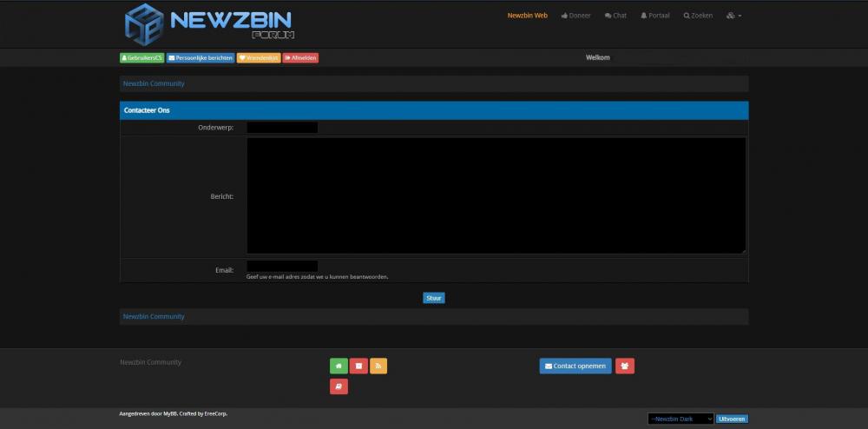
Task: Click the red square icon beside home
Action: point(358,366)
